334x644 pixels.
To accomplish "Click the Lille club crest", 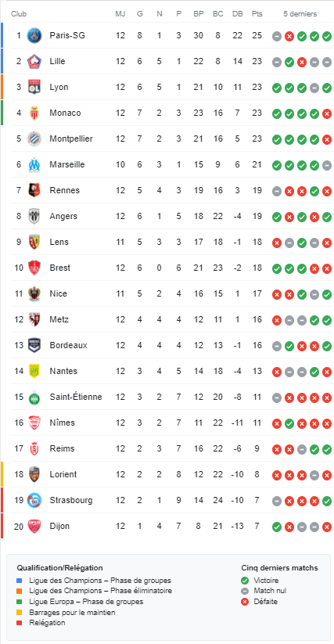I will (x=34, y=62).
